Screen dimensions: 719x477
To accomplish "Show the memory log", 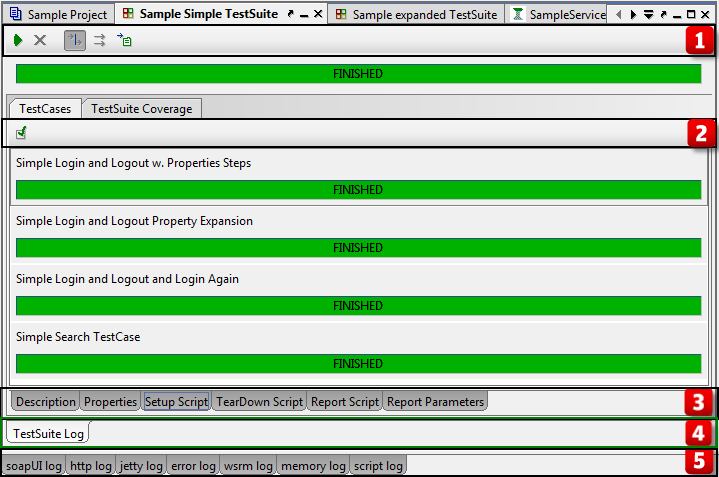I will click(x=313, y=466).
